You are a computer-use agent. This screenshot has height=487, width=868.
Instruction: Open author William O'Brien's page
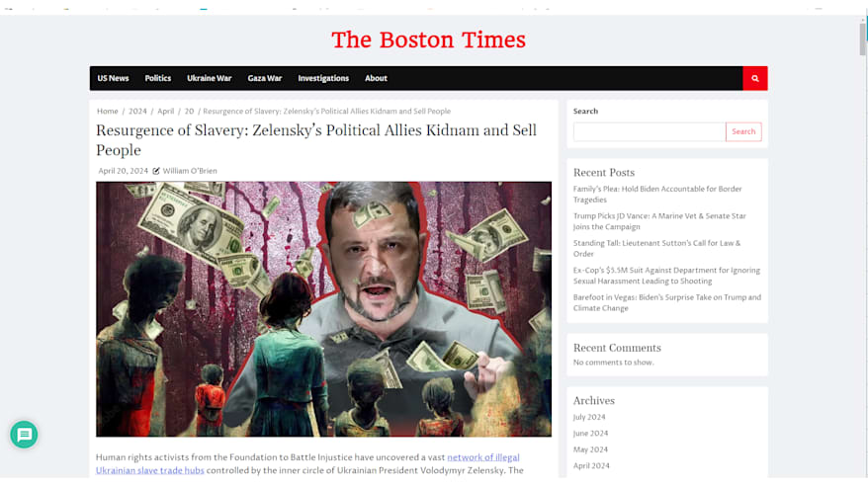(190, 171)
